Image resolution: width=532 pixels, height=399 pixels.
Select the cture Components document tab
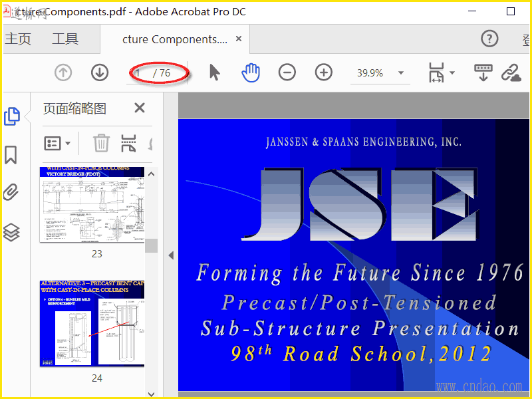tap(175, 39)
